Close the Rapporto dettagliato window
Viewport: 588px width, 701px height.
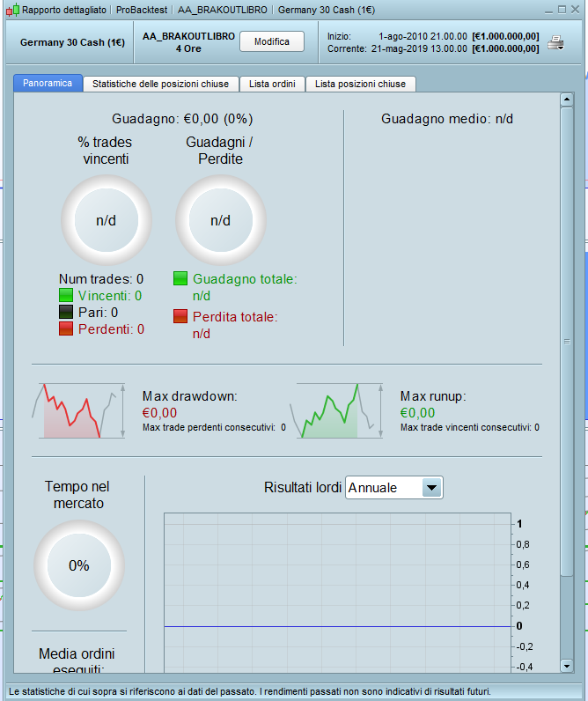tap(576, 10)
